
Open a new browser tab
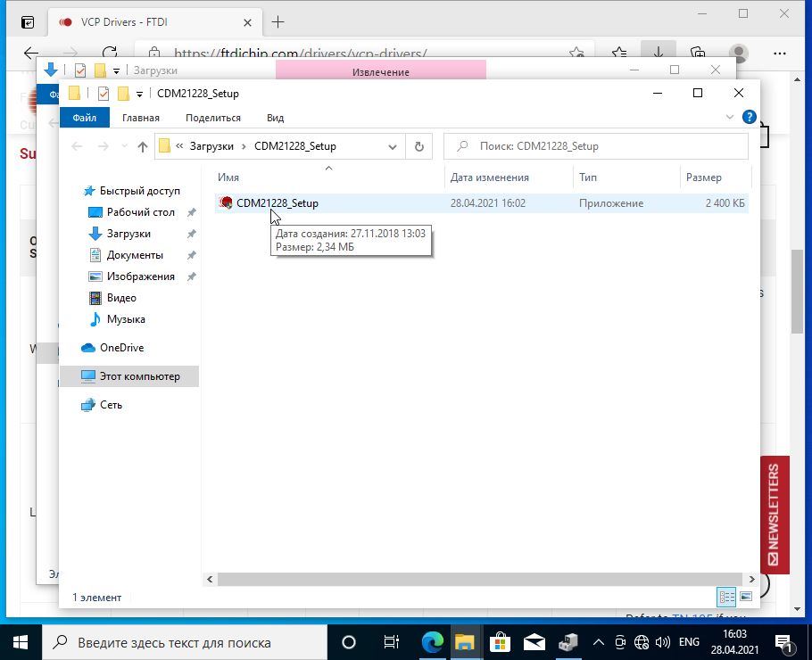(278, 21)
